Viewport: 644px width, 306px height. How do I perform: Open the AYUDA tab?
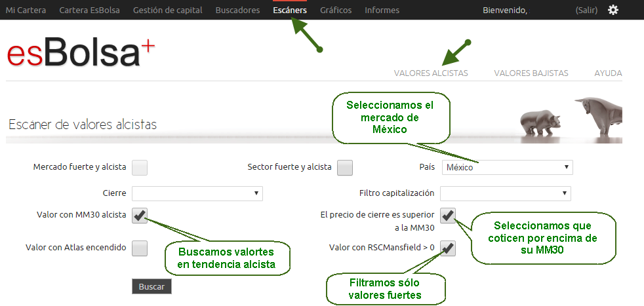(609, 73)
